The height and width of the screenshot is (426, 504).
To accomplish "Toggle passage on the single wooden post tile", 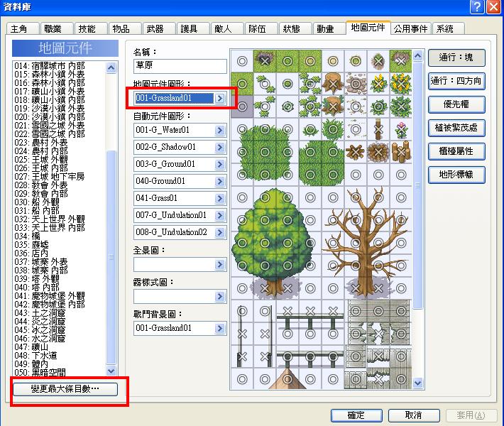I will pyautogui.click(x=378, y=129).
